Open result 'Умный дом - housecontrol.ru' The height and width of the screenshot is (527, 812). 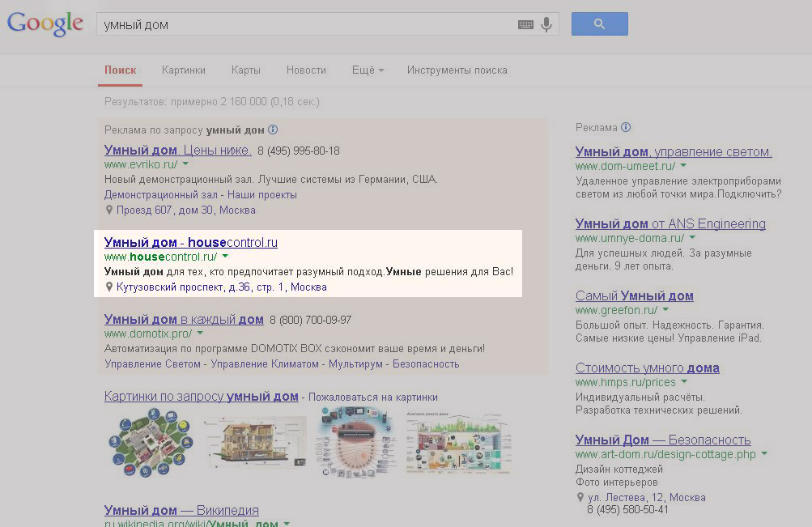click(190, 242)
